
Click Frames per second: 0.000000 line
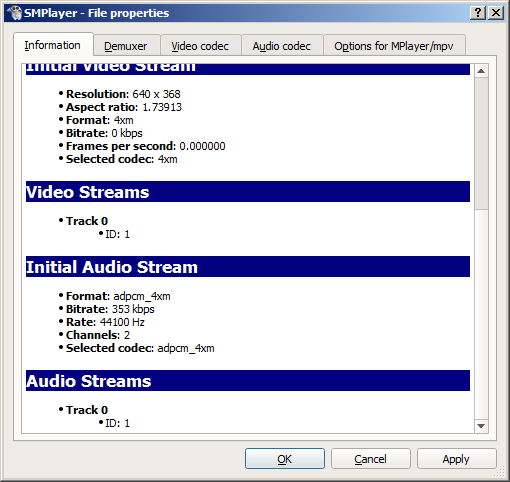(145, 146)
